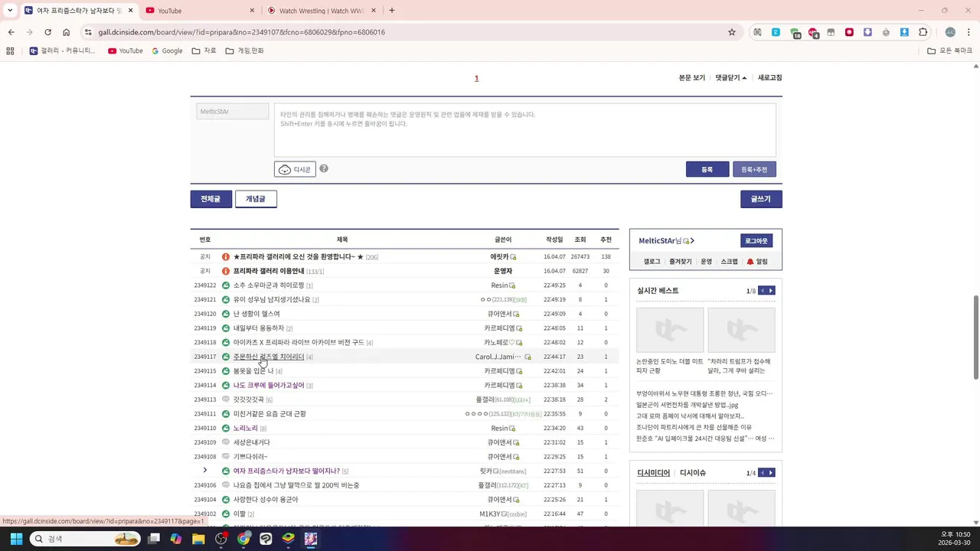The image size is (980, 551).
Task: Open the tab search dropdown arrow
Action: point(10,11)
